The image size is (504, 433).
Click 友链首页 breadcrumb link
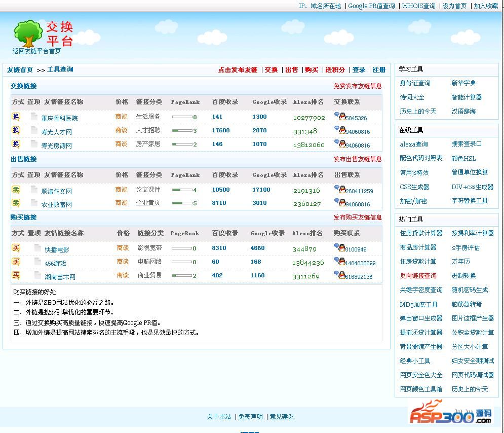coord(20,70)
